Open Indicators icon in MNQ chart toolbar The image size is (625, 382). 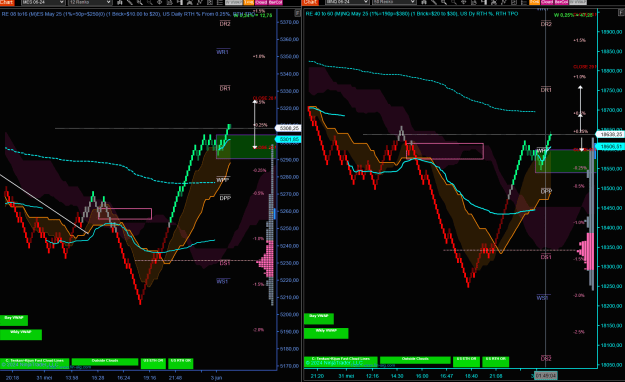[494, 2]
